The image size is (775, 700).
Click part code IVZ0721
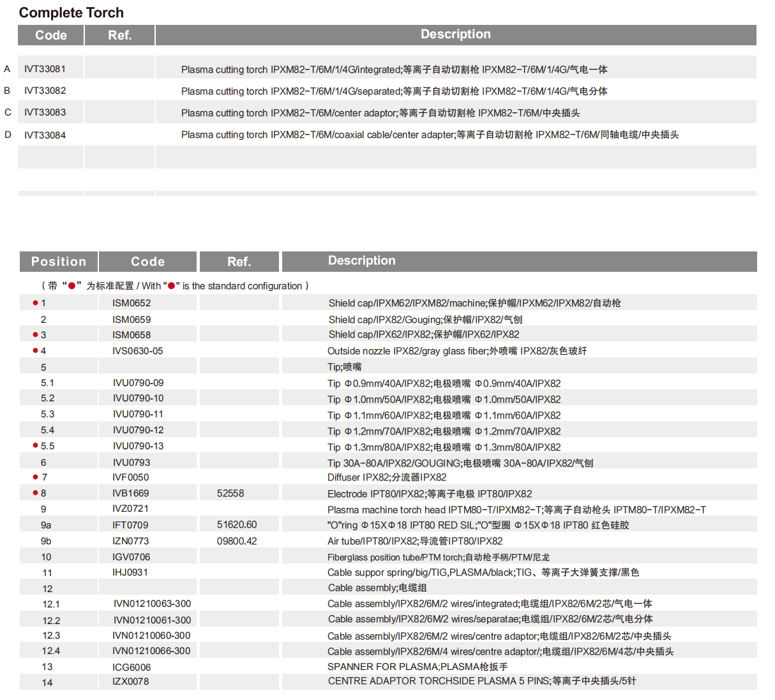[130, 509]
